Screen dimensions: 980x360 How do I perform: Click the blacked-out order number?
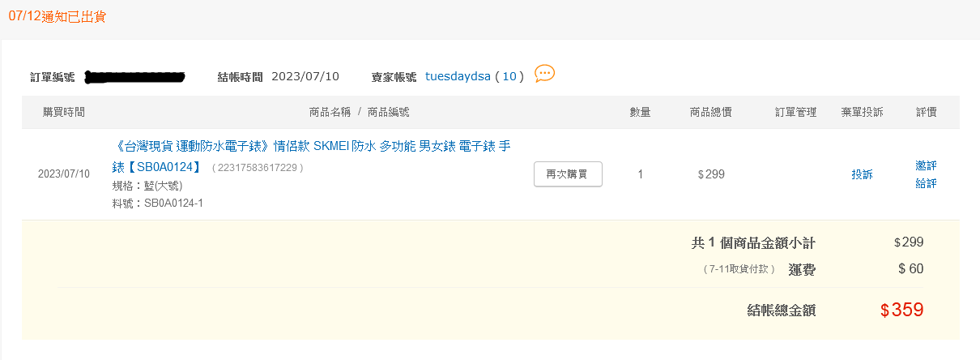coord(136,77)
